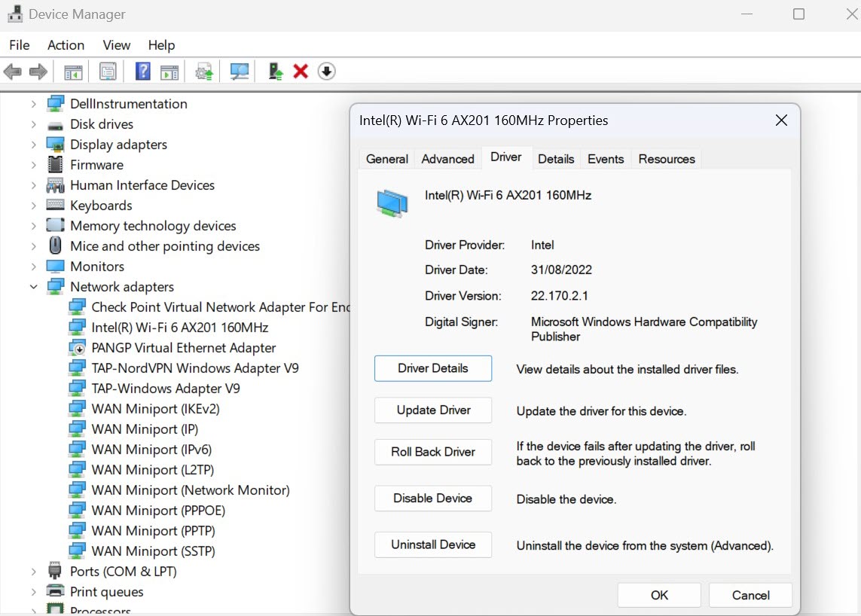Click the Keyboards icon
The image size is (861, 616).
pyautogui.click(x=56, y=206)
